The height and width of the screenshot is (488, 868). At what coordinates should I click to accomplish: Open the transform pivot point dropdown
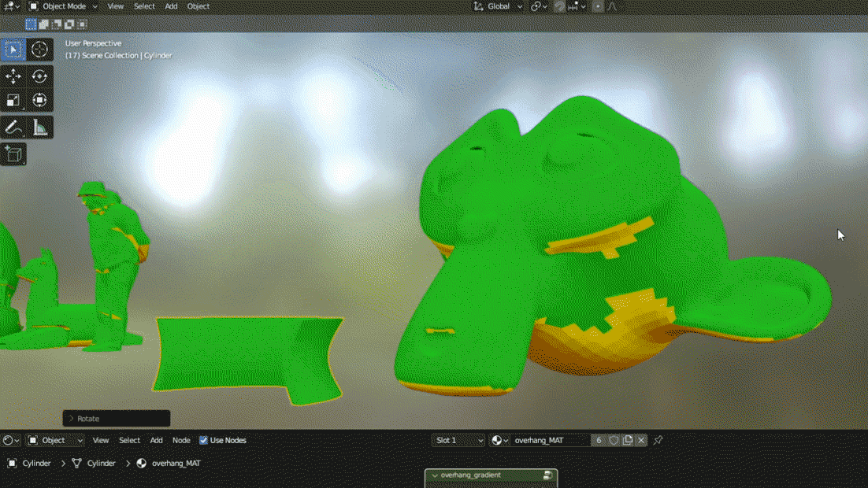tap(539, 6)
